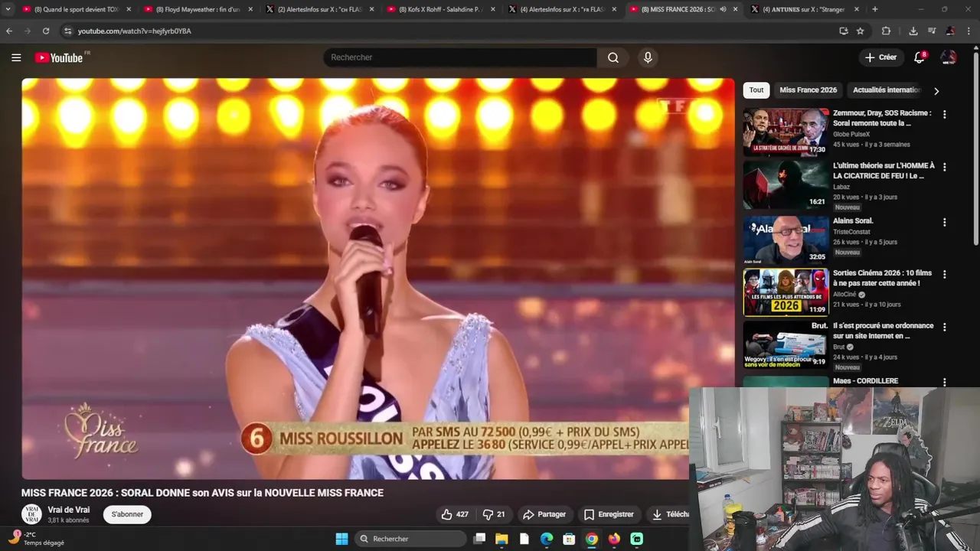This screenshot has height=551, width=980.
Task: Open Sorties Cinéma 2026 thumbnail
Action: point(786,292)
